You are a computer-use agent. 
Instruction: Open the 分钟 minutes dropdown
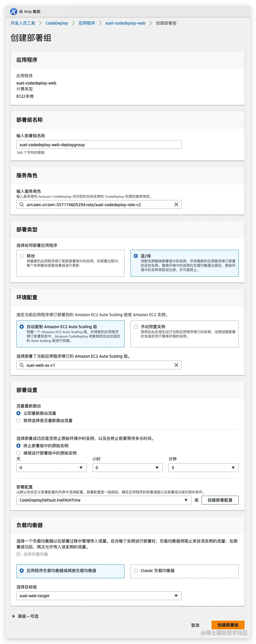(204, 468)
